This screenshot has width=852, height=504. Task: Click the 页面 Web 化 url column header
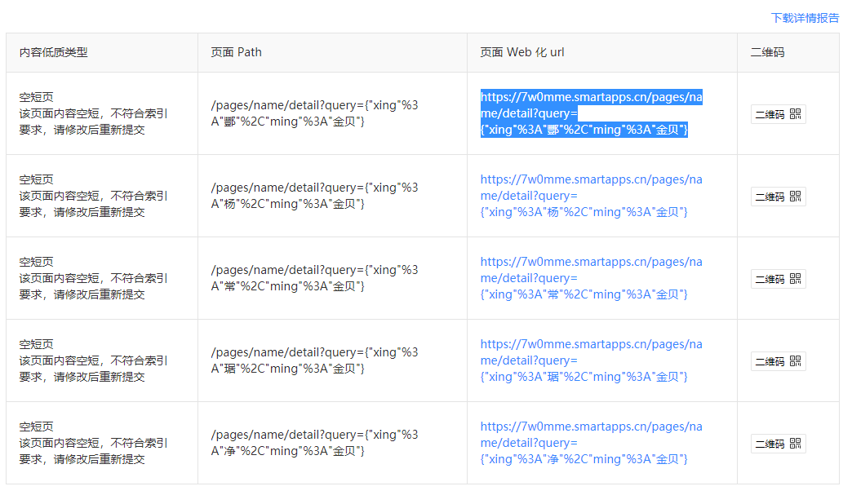522,53
